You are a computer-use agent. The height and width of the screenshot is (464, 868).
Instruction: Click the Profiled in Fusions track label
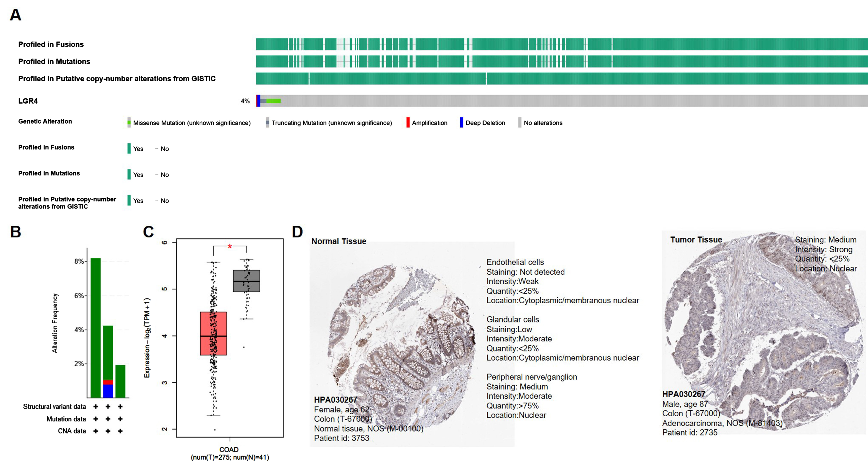(51, 44)
